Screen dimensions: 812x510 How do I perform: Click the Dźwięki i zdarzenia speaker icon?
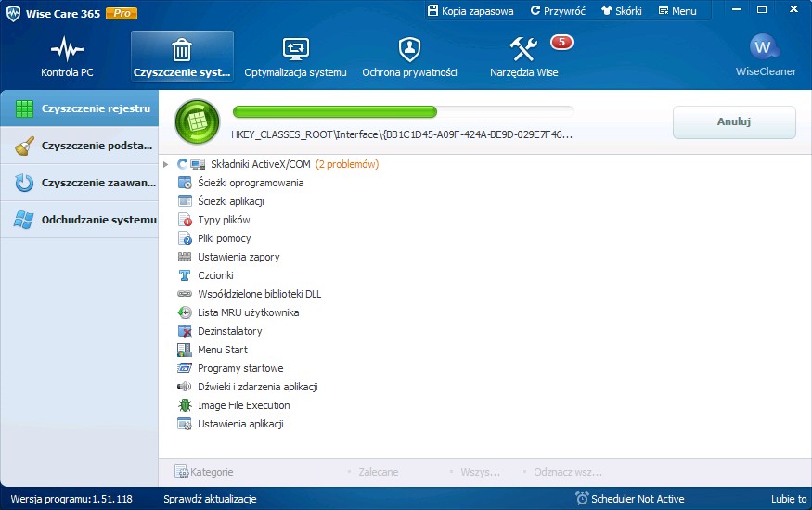pos(185,387)
